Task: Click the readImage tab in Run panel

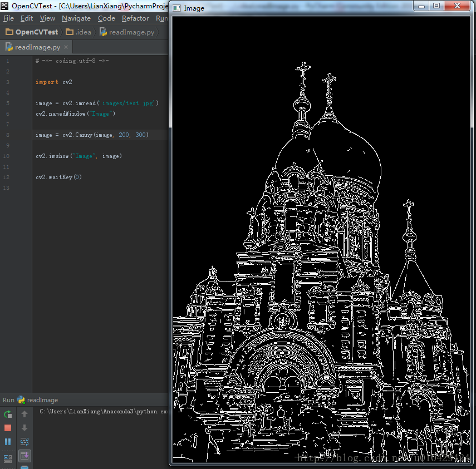Action: click(x=38, y=400)
